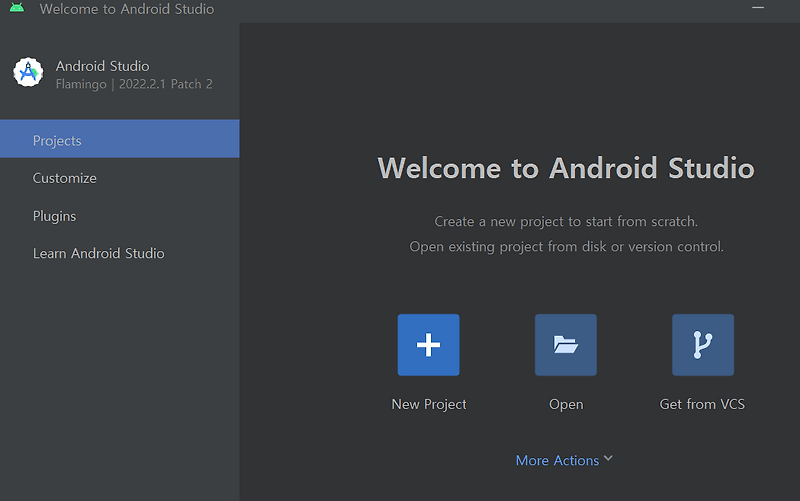
Task: Expand the More Actions dropdown
Action: click(x=564, y=460)
